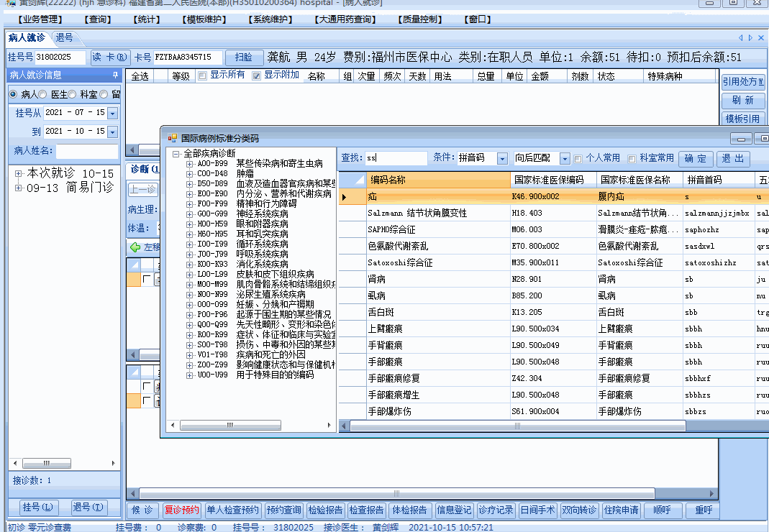Expand the J00-J99 呼吸系统疾病 node

click(x=189, y=254)
